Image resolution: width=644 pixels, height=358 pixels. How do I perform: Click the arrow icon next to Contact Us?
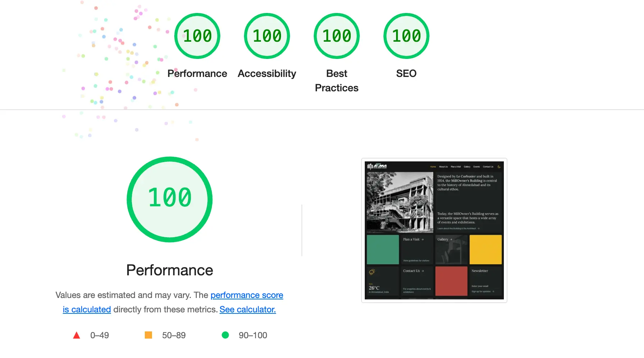coord(423,271)
